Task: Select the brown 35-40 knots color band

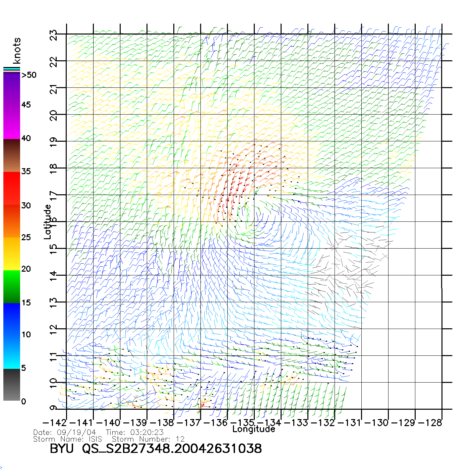Action: tap(12, 156)
